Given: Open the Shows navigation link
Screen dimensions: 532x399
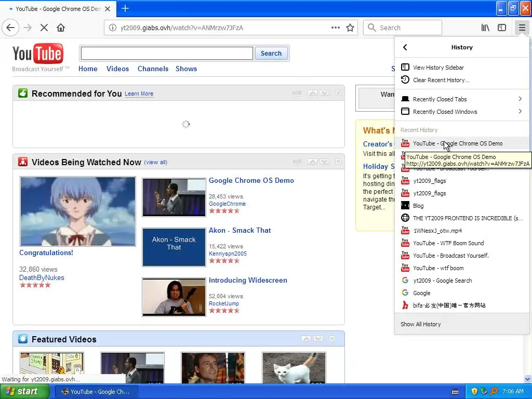Looking at the screenshot, I should pos(187,69).
